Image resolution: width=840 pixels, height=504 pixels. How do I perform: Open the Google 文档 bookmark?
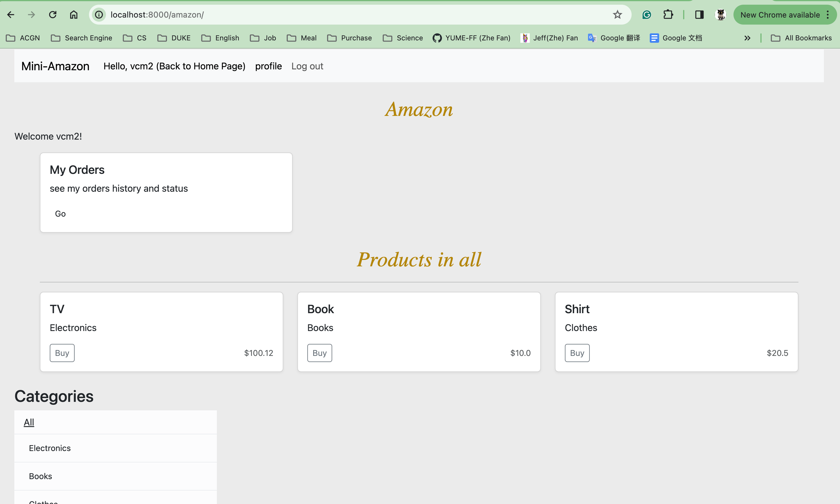[x=676, y=38]
